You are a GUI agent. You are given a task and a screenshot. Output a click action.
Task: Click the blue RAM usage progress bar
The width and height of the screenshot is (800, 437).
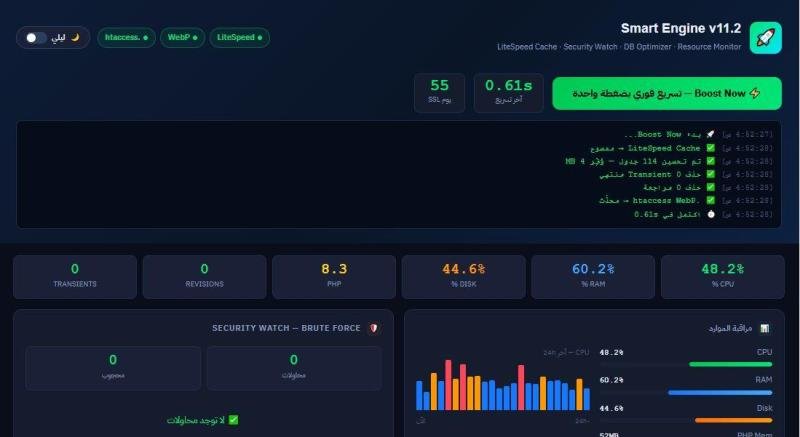click(x=720, y=392)
